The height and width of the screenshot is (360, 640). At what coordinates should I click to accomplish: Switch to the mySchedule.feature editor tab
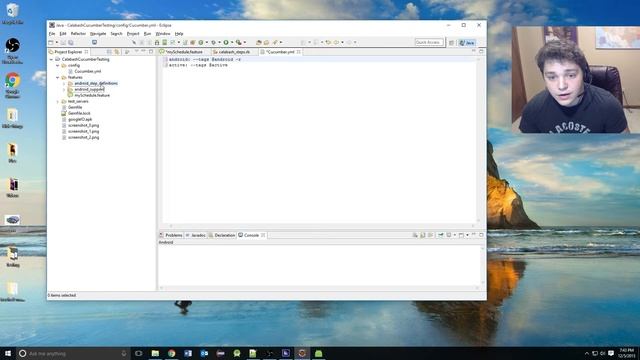[x=184, y=52]
